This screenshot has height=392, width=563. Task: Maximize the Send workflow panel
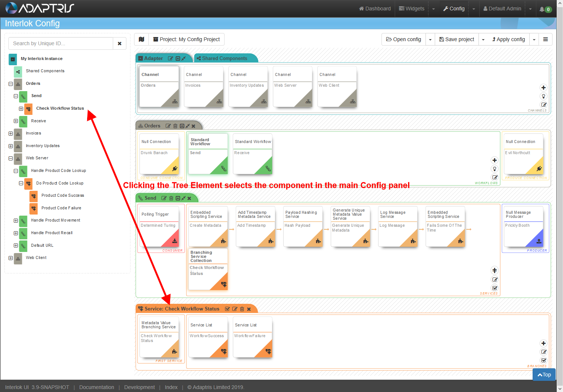pos(178,198)
